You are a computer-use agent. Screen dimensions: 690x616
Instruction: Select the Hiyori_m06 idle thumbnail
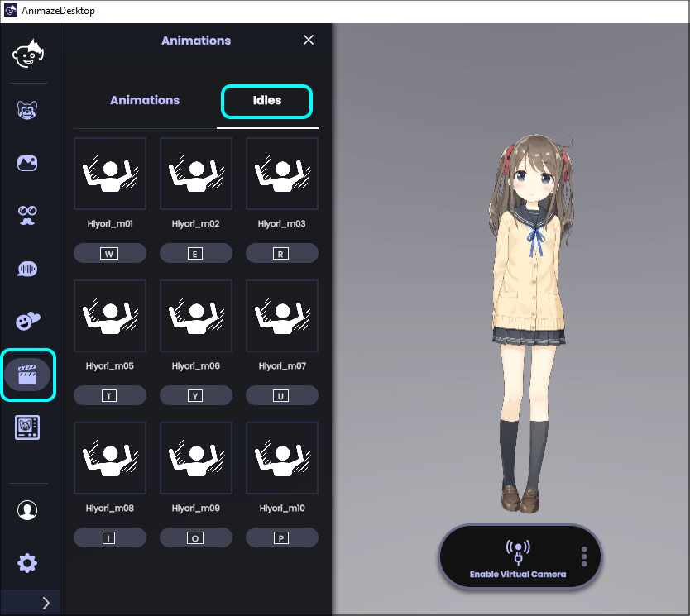click(x=196, y=316)
